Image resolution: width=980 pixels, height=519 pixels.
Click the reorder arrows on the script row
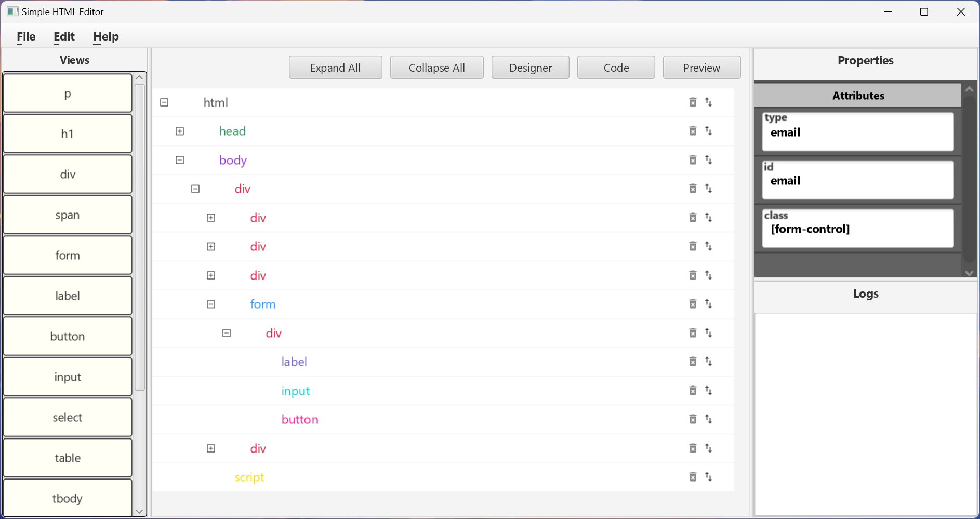pos(709,477)
